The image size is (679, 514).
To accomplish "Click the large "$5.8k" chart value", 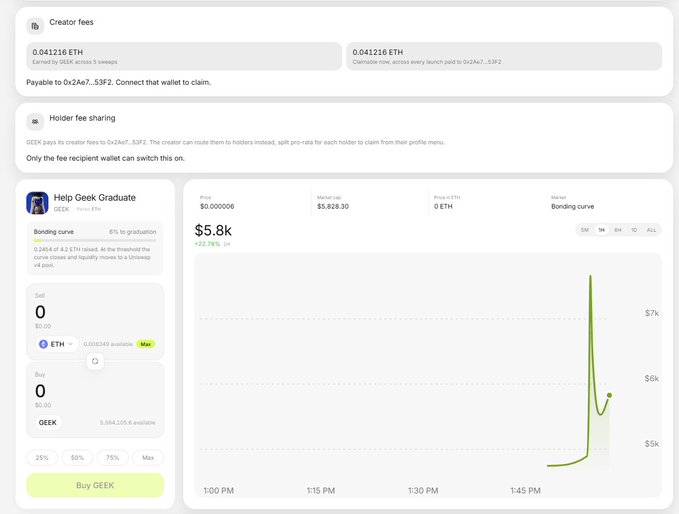I will (213, 230).
